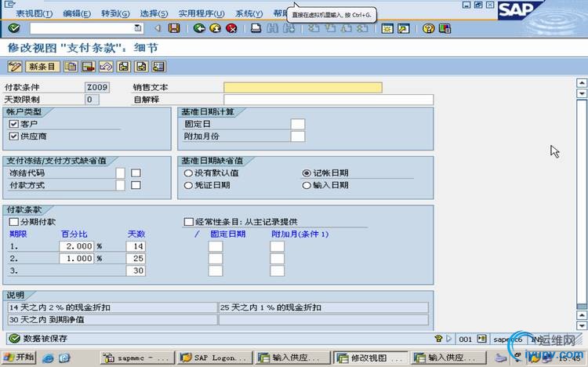The image size is (588, 367).
Task: Click the Windows 开始 Start button
Action: 19,358
